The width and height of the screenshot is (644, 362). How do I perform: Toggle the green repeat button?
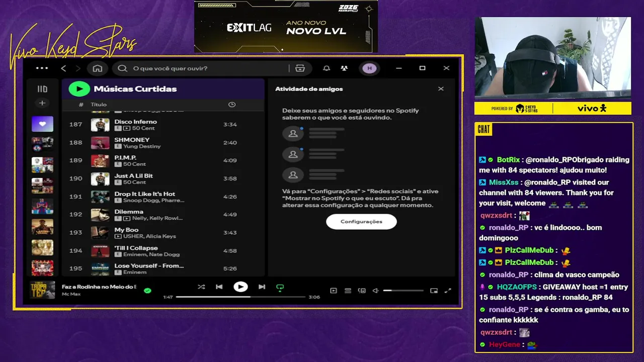click(280, 288)
